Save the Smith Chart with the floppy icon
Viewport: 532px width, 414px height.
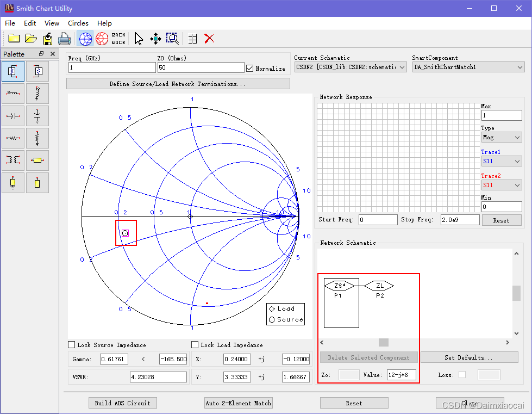tap(48, 39)
